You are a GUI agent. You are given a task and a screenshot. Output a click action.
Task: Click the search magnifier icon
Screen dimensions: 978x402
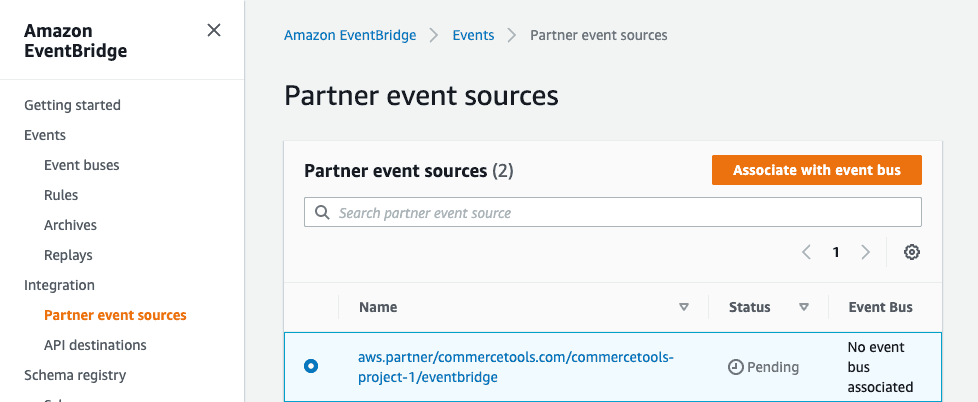[x=322, y=213]
